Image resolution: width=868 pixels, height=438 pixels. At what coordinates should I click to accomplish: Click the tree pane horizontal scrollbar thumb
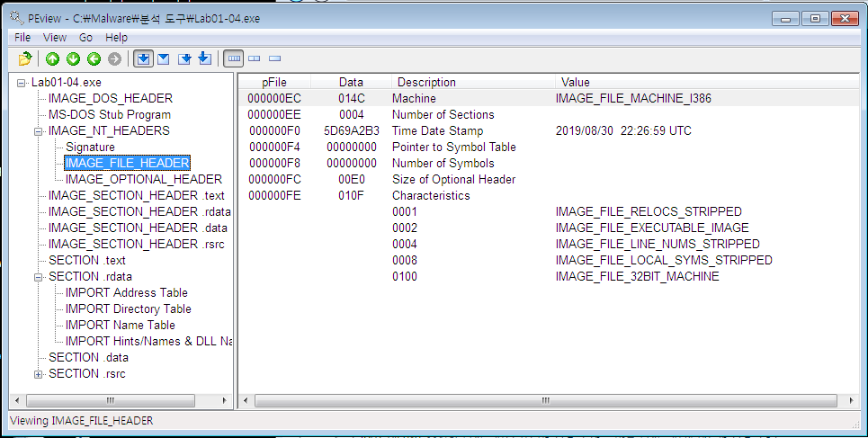coord(111,400)
